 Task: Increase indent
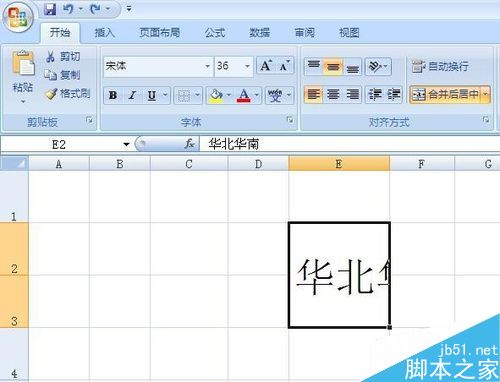pos(393,95)
